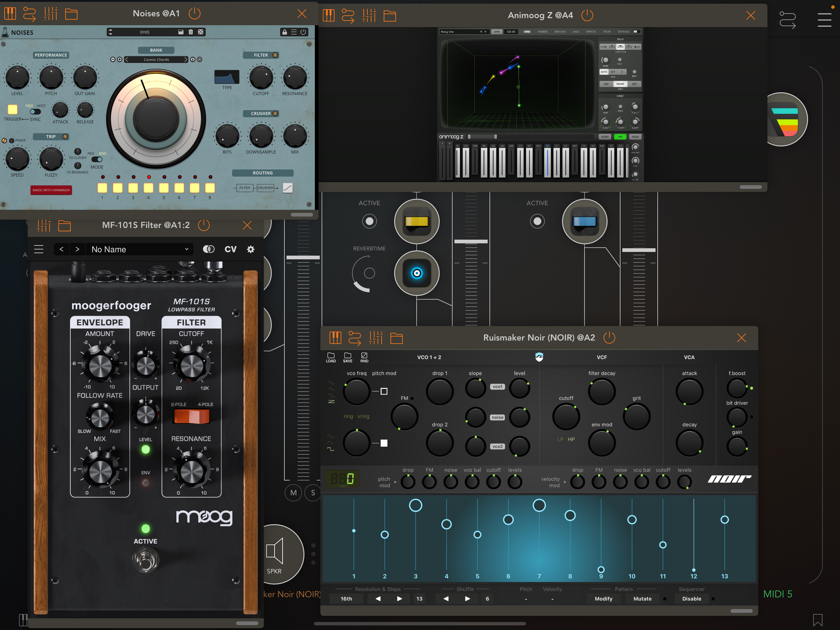
Task: Decrease Noir shuffle with left arrow
Action: pos(446,598)
